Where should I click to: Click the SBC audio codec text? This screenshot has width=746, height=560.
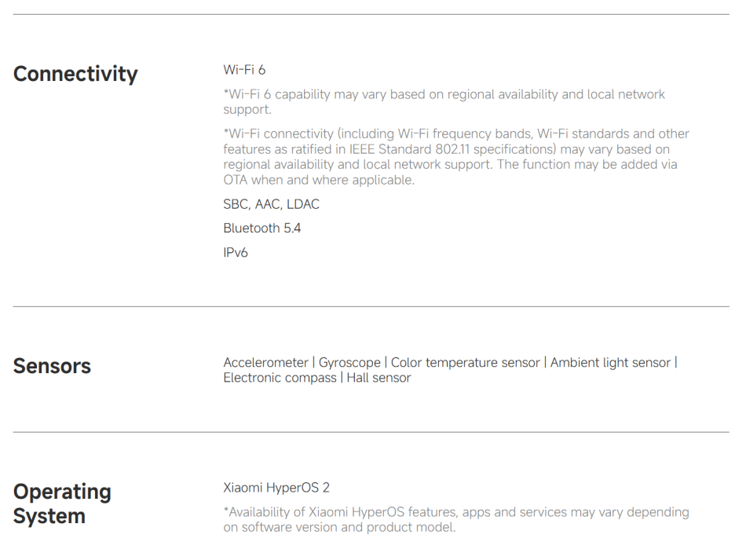coord(235,204)
